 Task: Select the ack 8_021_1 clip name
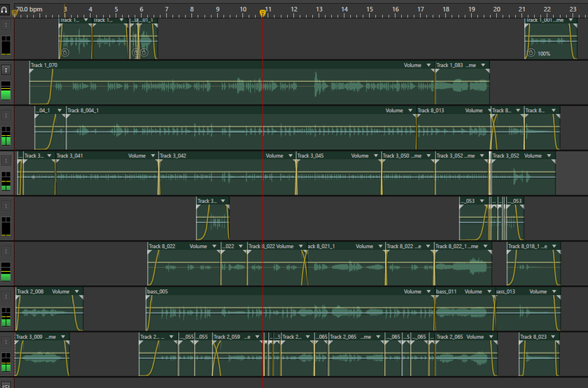[x=321, y=246]
